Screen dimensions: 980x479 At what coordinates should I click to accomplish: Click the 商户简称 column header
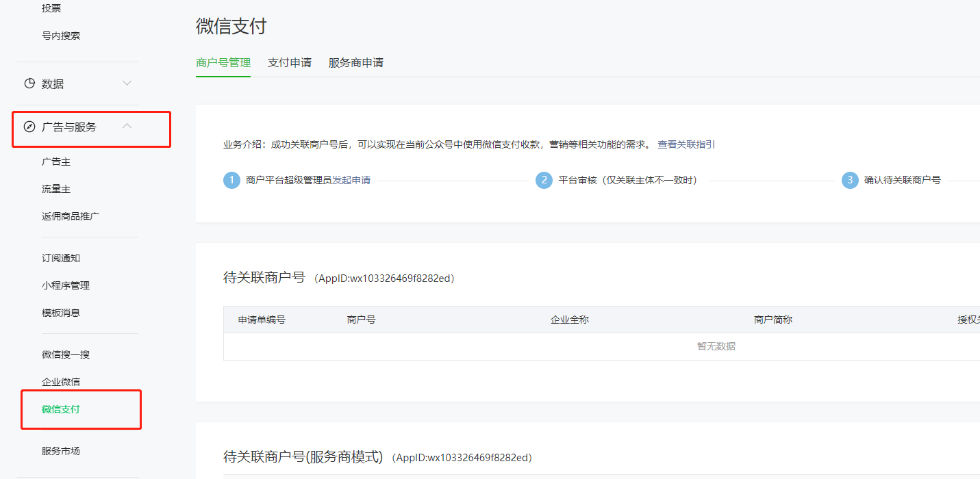773,320
